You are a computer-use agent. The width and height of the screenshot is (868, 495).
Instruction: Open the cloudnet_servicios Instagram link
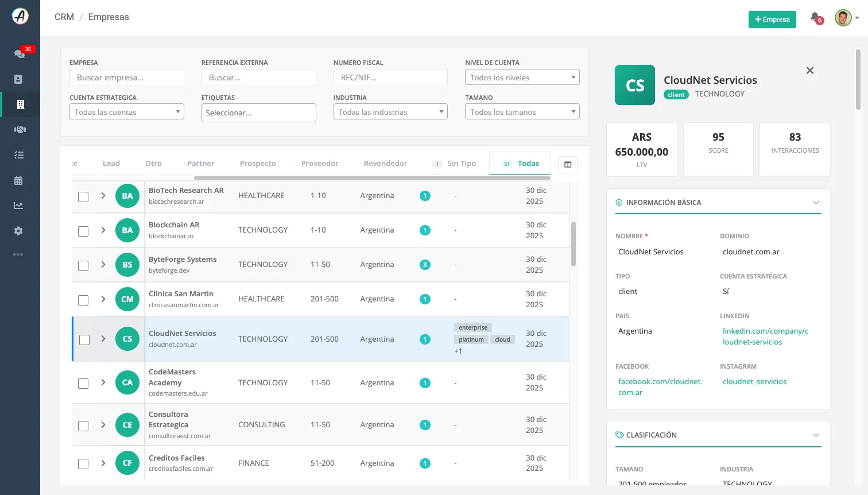(754, 382)
